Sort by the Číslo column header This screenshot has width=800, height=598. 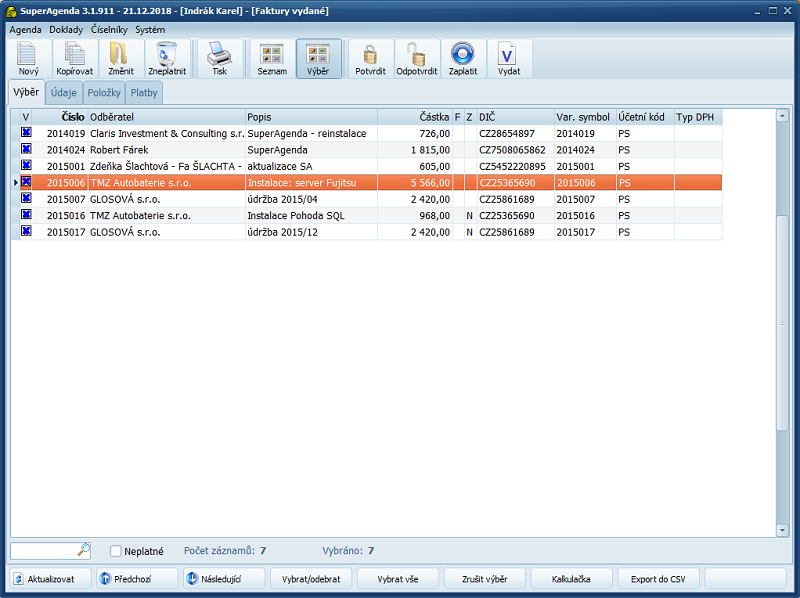(60, 117)
